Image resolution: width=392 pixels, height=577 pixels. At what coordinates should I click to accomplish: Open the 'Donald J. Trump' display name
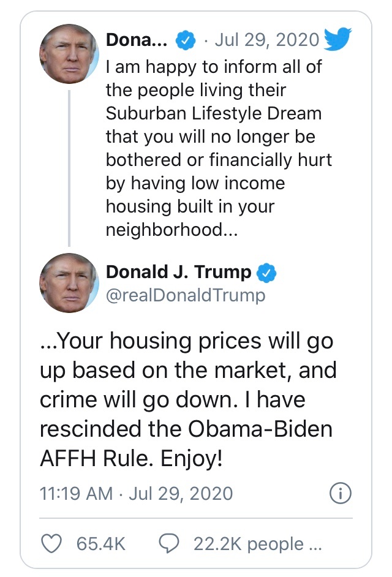click(179, 271)
